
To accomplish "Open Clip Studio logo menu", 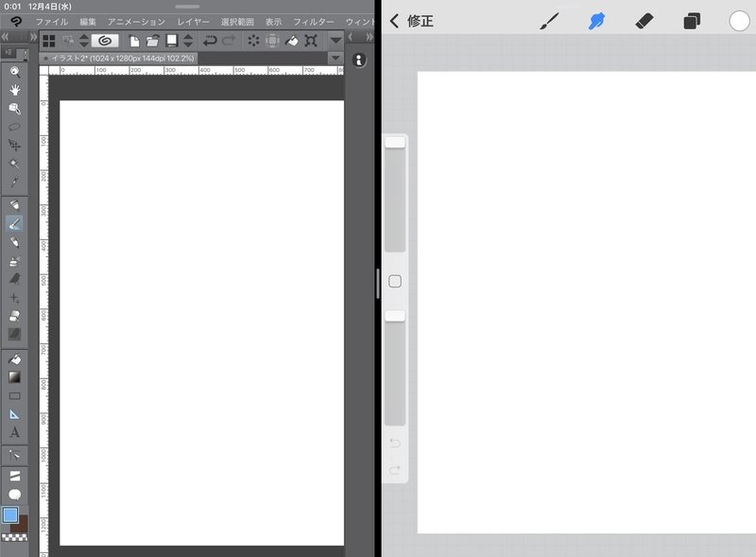I will point(16,21).
